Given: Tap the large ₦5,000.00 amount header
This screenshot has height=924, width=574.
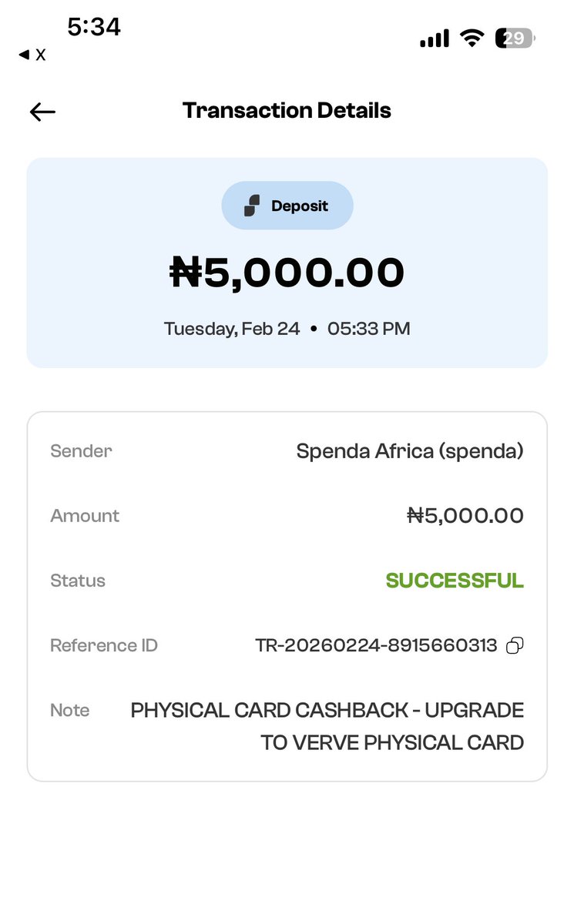Looking at the screenshot, I should (287, 272).
